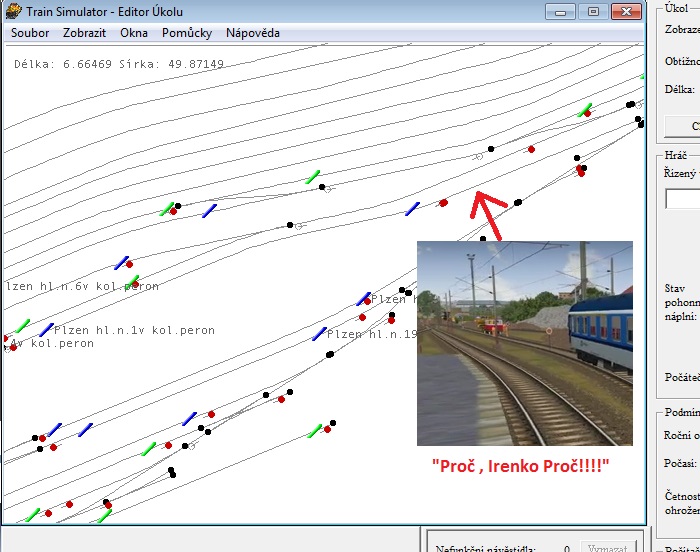Click the large red arrow annotation

489,214
